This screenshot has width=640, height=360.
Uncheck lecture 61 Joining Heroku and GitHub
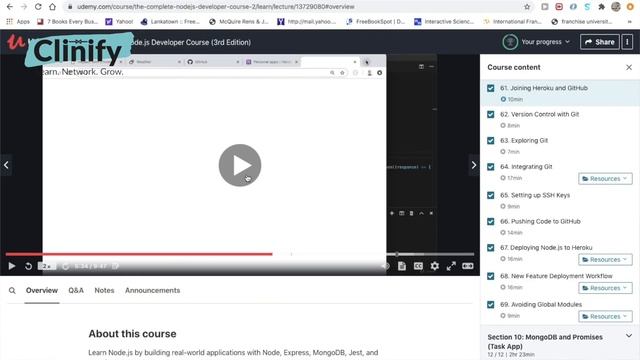491,88
